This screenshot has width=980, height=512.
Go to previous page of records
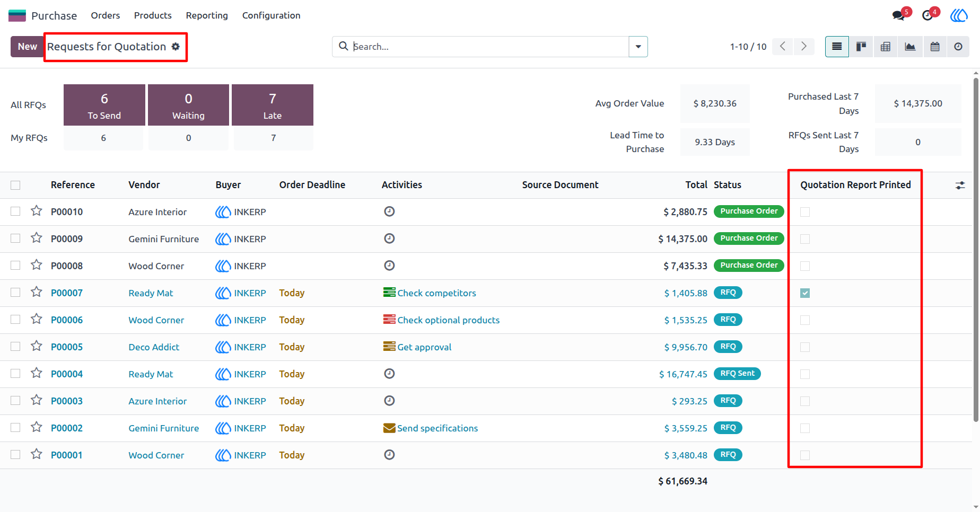[783, 47]
